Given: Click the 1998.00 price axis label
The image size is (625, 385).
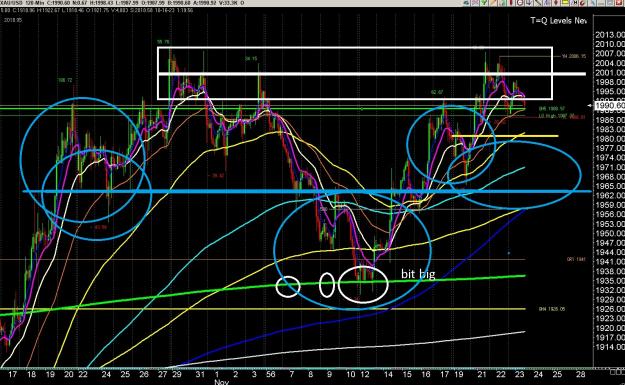Looking at the screenshot, I should click(x=610, y=82).
